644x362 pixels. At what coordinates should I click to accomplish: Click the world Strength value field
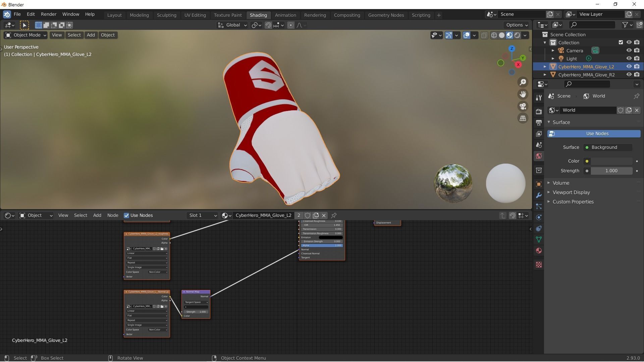pyautogui.click(x=611, y=171)
